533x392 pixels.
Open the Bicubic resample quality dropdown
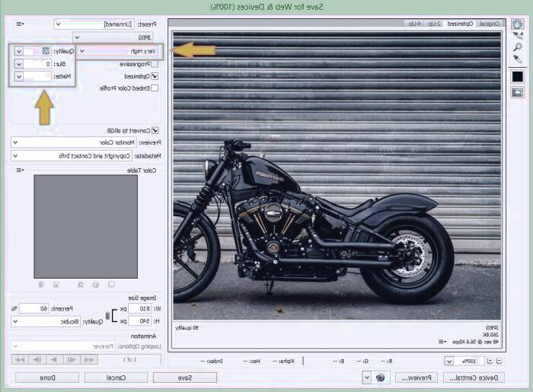46,321
